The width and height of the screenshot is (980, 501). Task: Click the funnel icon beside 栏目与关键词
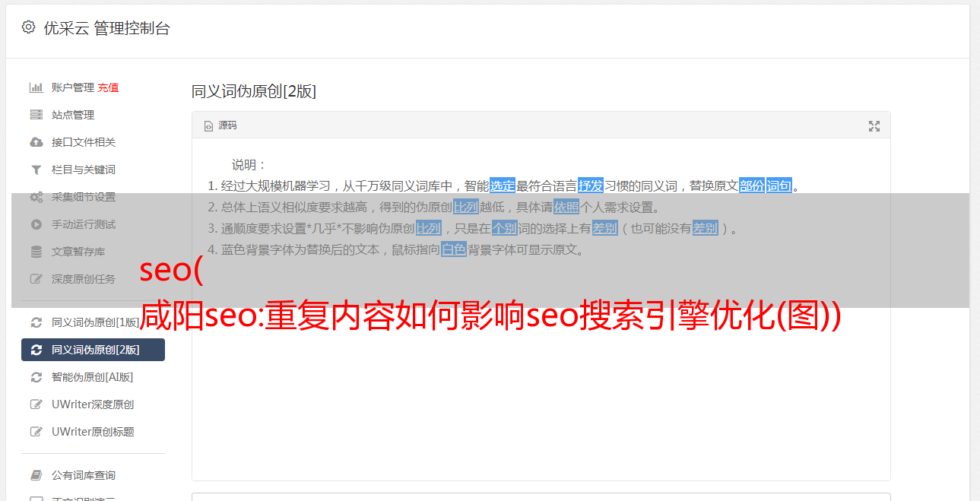point(36,170)
